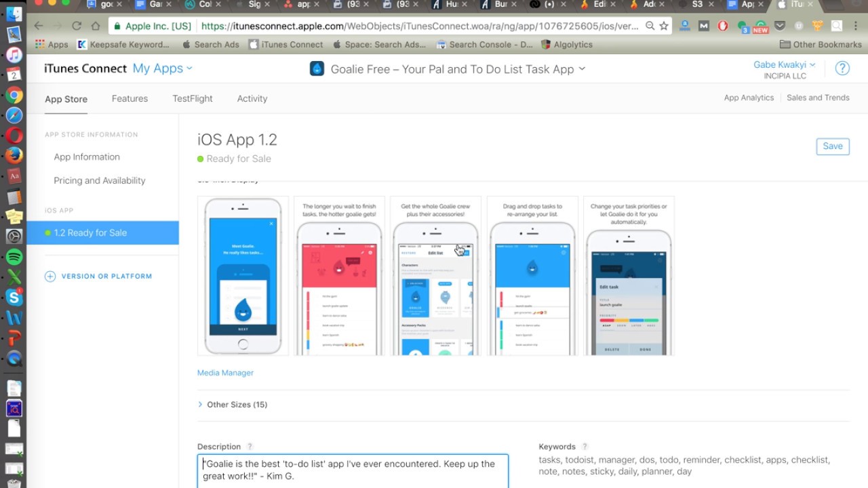
Task: Open Sales and Trends link
Action: 818,98
